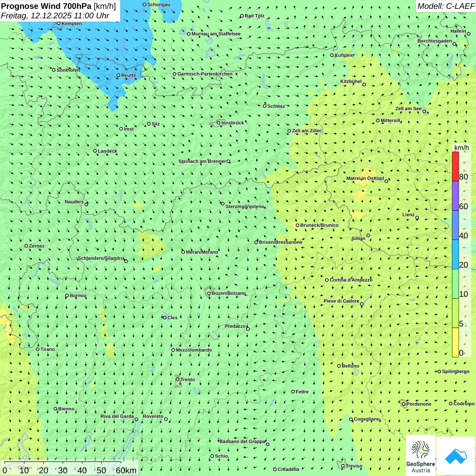Click the 'Matrei in Osttirol' label
Image resolution: width=476 pixels, height=476 pixels.
(x=365, y=178)
